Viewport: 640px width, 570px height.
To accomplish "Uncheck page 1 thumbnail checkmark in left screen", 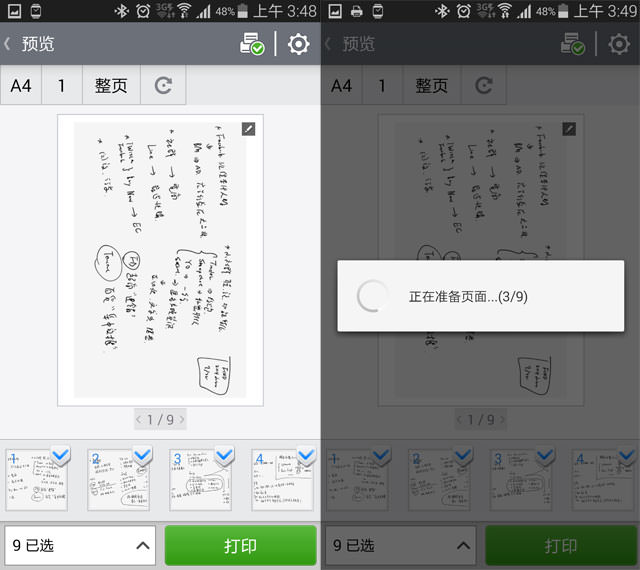I will tap(60, 456).
